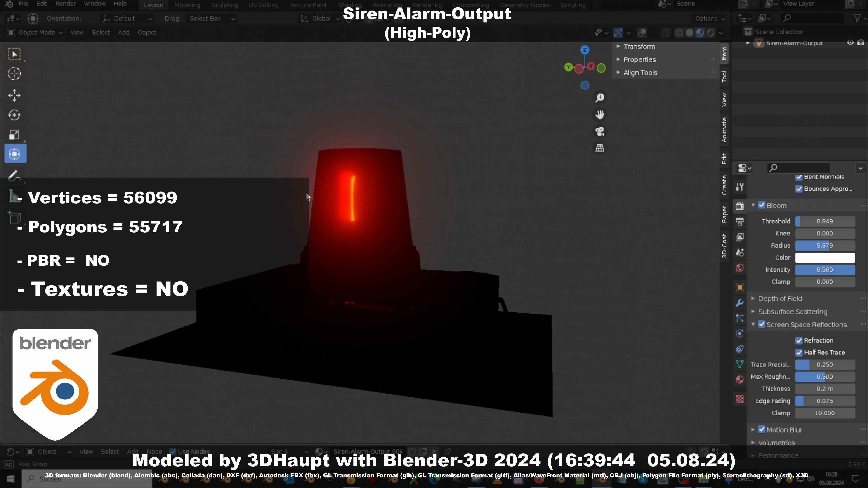Switch to rendered viewport shading
This screenshot has height=488, width=868.
(x=710, y=33)
